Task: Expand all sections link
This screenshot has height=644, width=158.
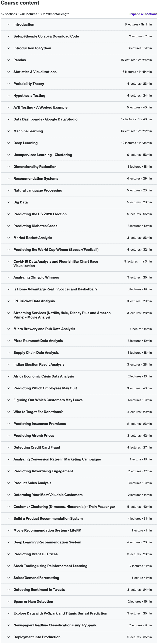Action: click(x=143, y=14)
